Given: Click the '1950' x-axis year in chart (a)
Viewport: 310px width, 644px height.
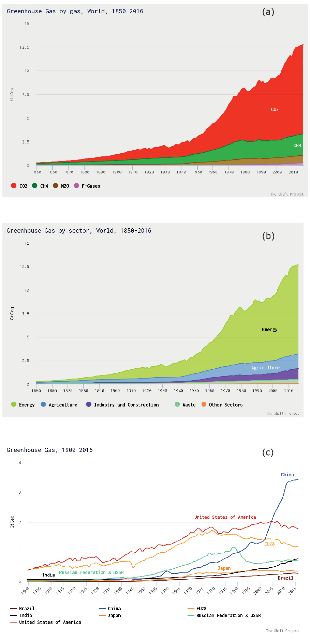Looking at the screenshot, I should [197, 172].
